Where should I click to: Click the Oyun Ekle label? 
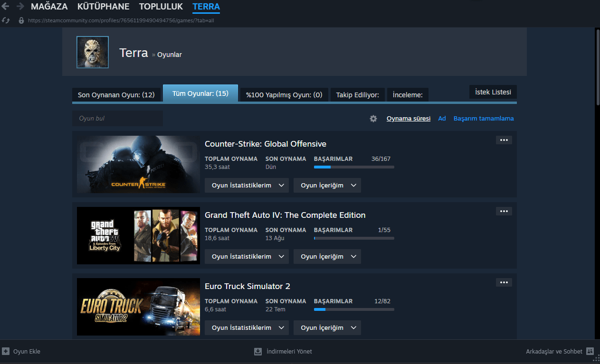(x=27, y=352)
